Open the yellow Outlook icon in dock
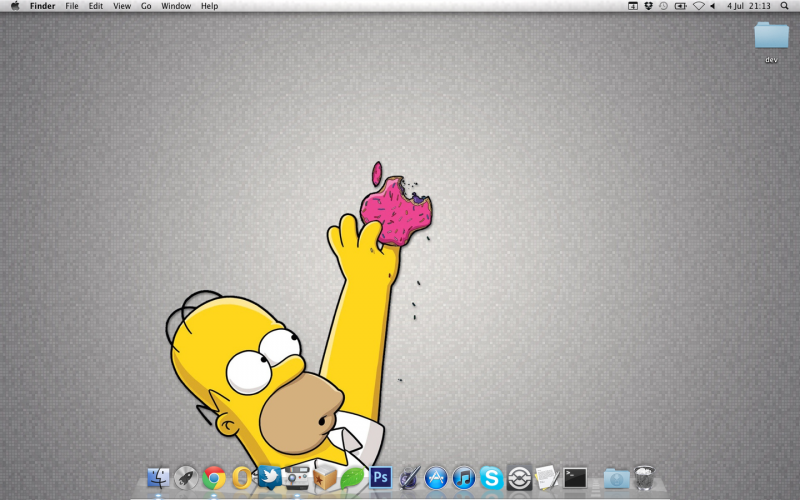 pos(241,479)
